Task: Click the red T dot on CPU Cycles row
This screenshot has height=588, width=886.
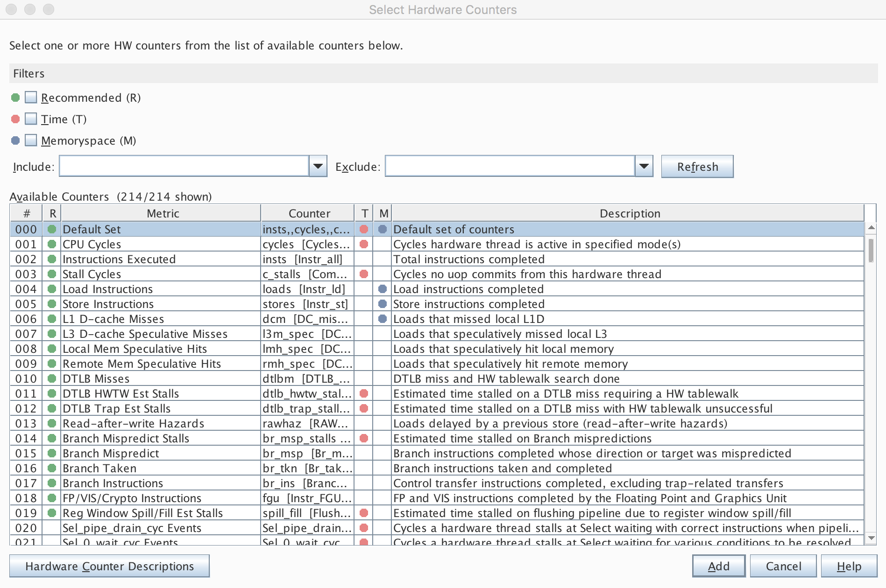Action: pos(364,244)
